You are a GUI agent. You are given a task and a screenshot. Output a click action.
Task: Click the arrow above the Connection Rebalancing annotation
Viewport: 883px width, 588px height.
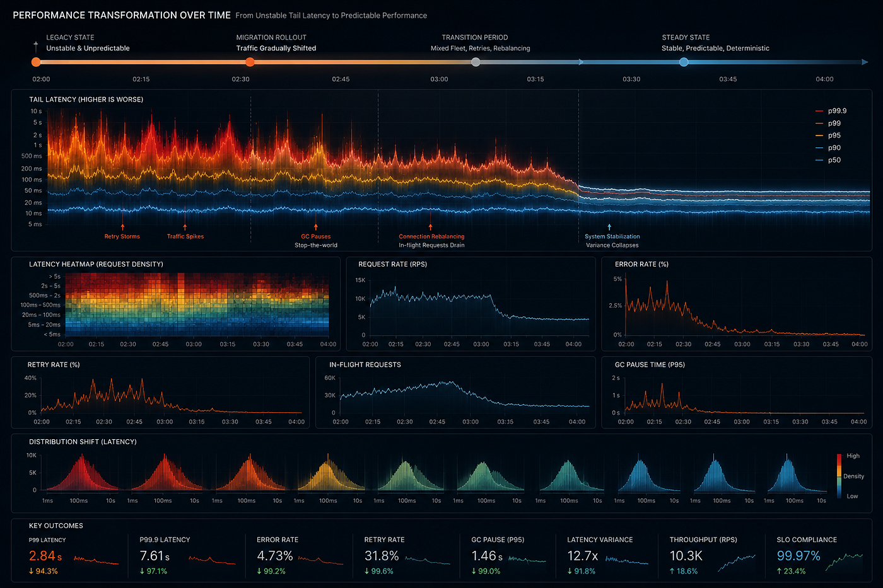pyautogui.click(x=431, y=227)
